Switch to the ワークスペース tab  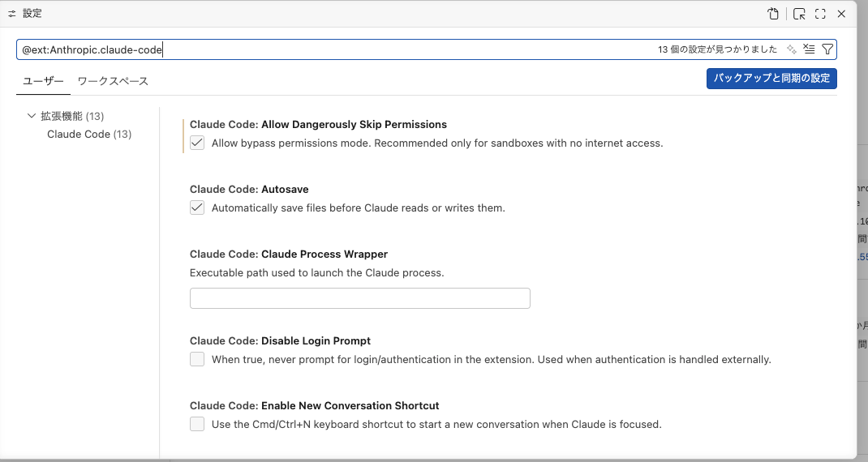113,81
